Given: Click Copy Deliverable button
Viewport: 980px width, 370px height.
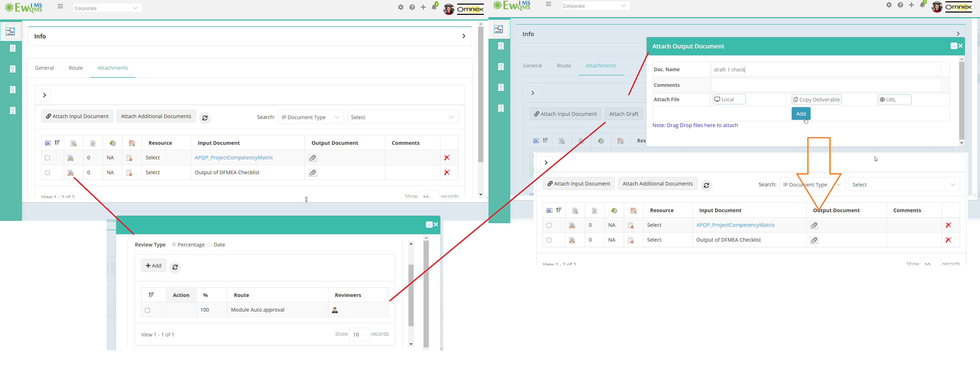Looking at the screenshot, I should [816, 99].
